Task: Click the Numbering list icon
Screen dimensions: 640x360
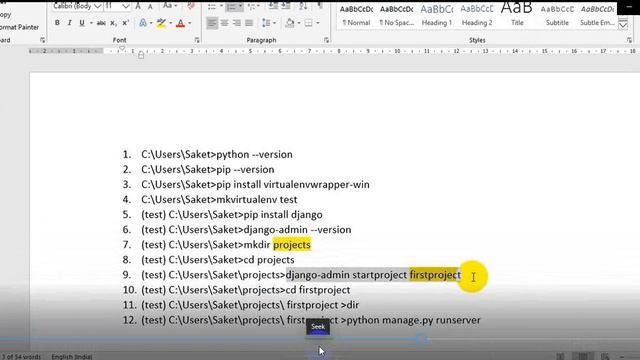Action: tap(231, 6)
